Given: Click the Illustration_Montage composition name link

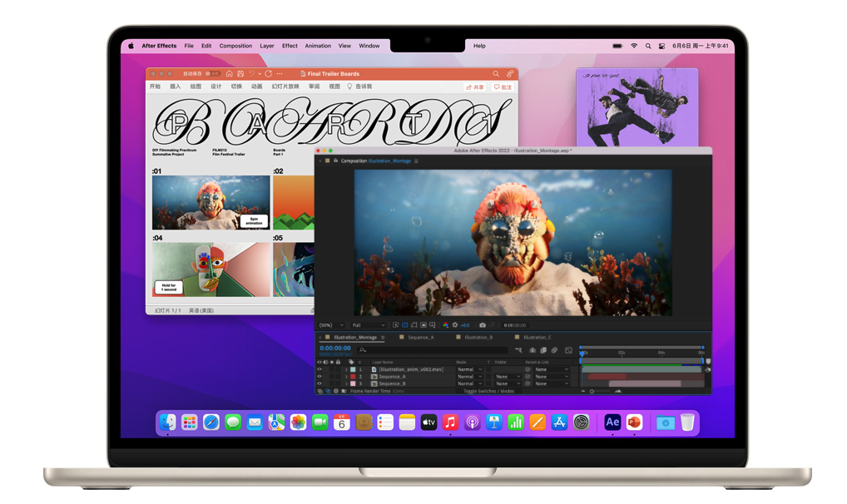Looking at the screenshot, I should click(389, 161).
